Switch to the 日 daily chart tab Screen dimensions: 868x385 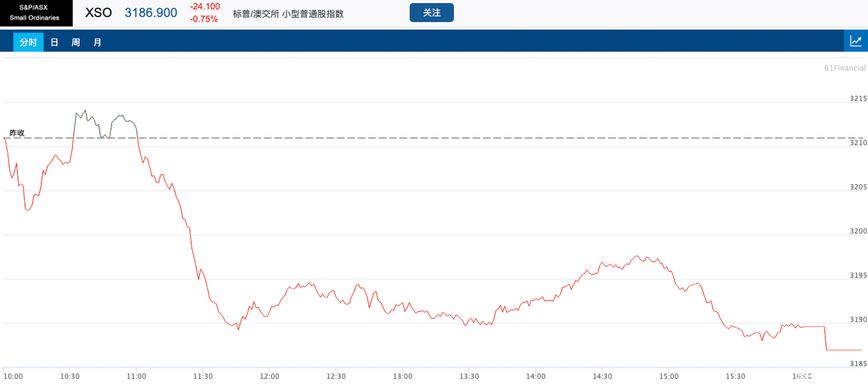click(x=54, y=43)
